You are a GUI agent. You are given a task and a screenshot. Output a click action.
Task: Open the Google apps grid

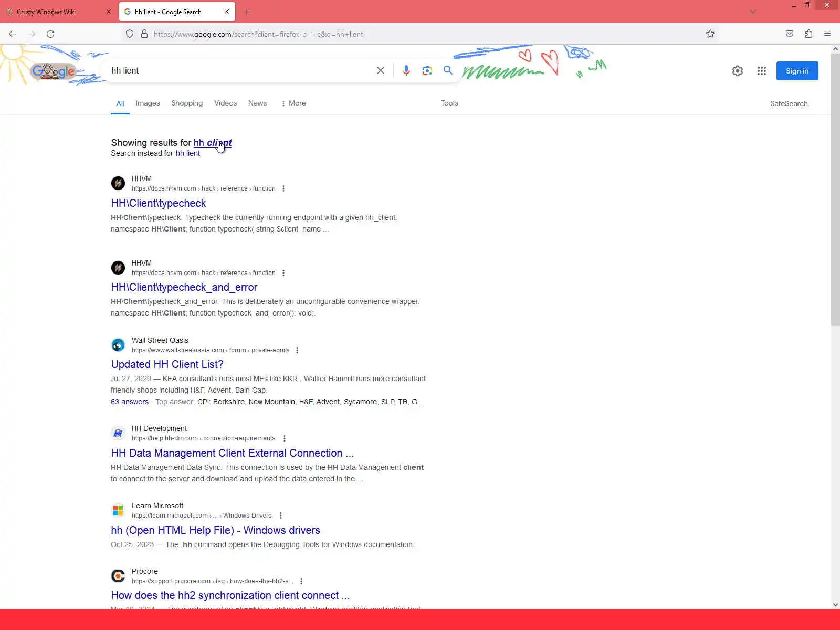(762, 71)
